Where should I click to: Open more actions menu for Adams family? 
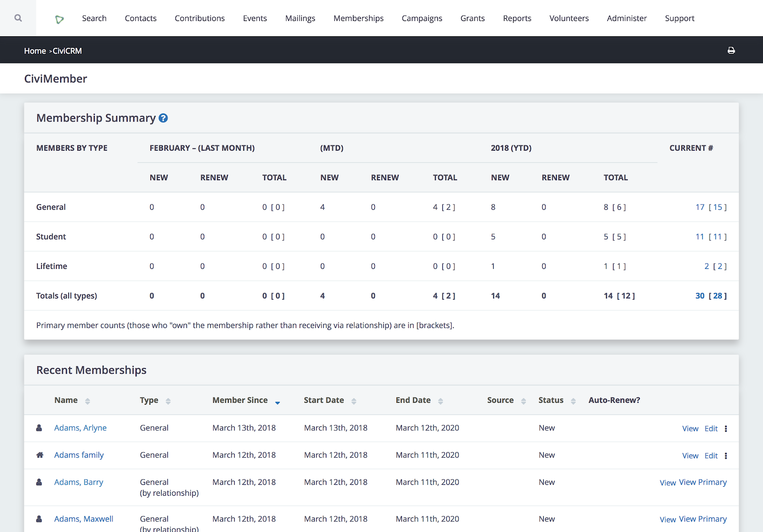pos(726,456)
